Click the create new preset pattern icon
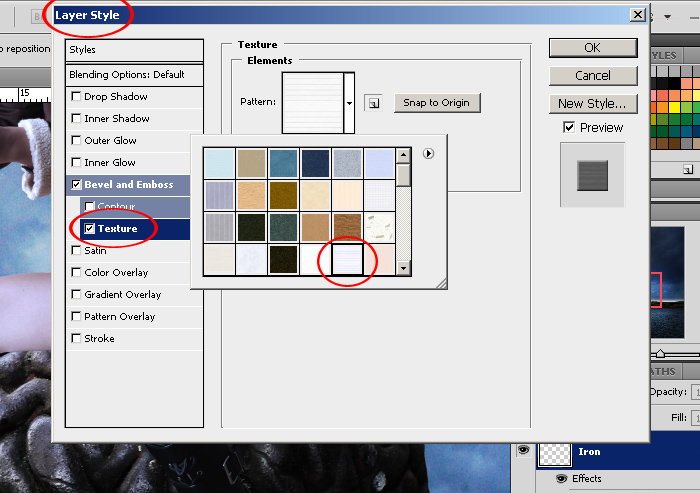Viewport: 700px width, 493px height. 372,102
